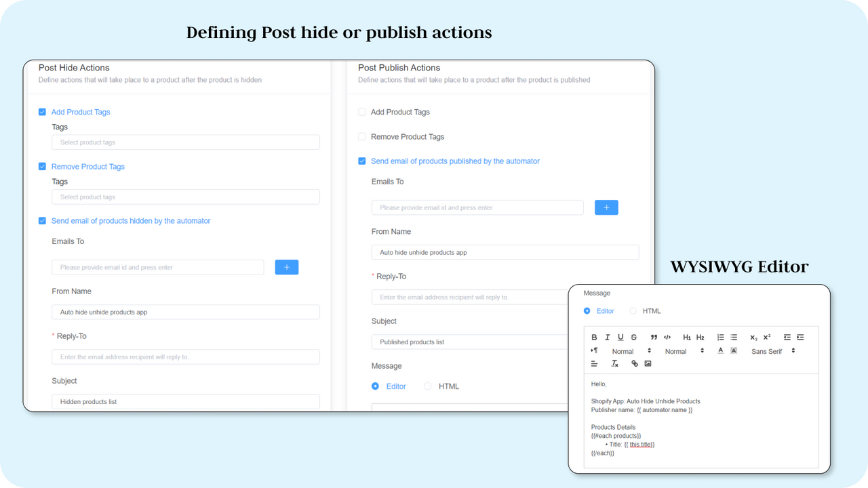868x488 pixels.
Task: Click the blue plus button next to Emails To
Action: [286, 266]
